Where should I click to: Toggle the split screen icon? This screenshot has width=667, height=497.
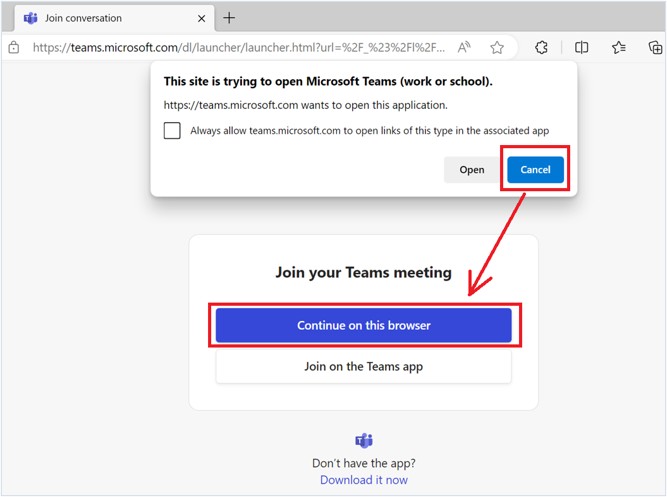pyautogui.click(x=581, y=47)
